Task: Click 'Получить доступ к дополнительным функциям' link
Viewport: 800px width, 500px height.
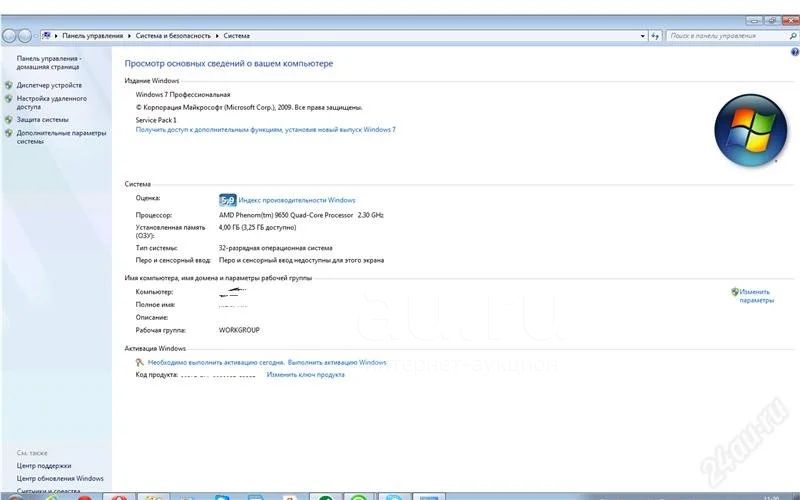Action: 265,130
